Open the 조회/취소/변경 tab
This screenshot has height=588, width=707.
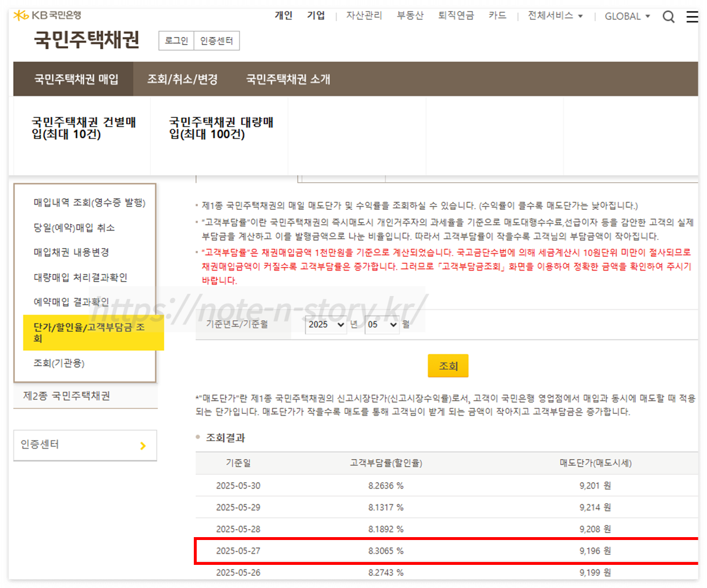click(x=182, y=79)
